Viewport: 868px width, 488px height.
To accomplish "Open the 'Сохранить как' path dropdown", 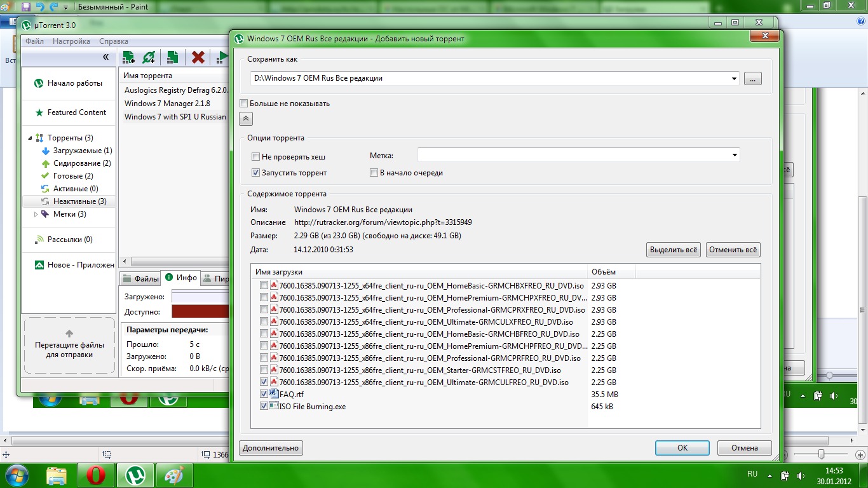I will 735,79.
